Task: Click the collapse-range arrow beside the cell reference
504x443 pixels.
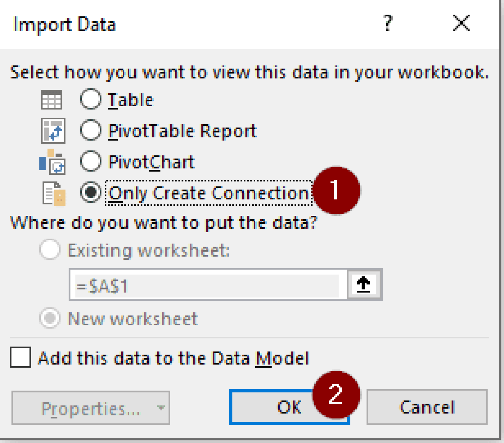Action: [364, 284]
